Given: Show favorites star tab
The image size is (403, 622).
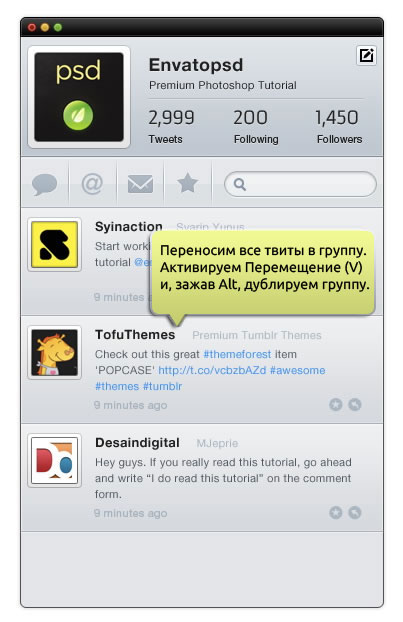Looking at the screenshot, I should point(187,183).
